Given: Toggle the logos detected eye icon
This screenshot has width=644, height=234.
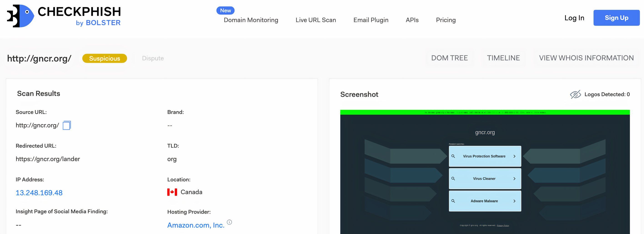Looking at the screenshot, I should (x=575, y=95).
